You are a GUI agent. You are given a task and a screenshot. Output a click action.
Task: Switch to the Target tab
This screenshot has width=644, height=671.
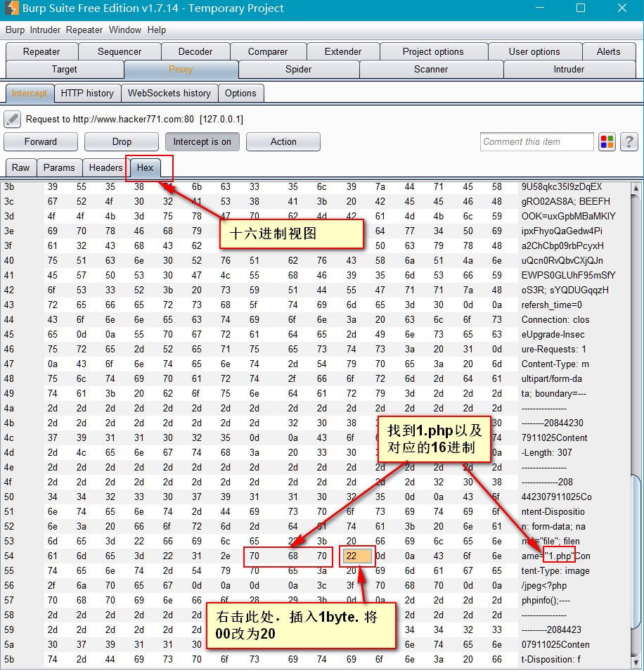[65, 70]
